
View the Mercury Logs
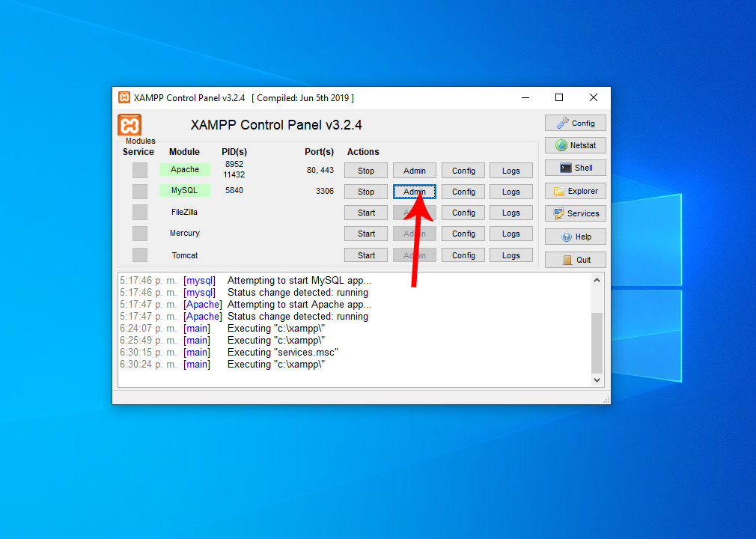(x=511, y=234)
